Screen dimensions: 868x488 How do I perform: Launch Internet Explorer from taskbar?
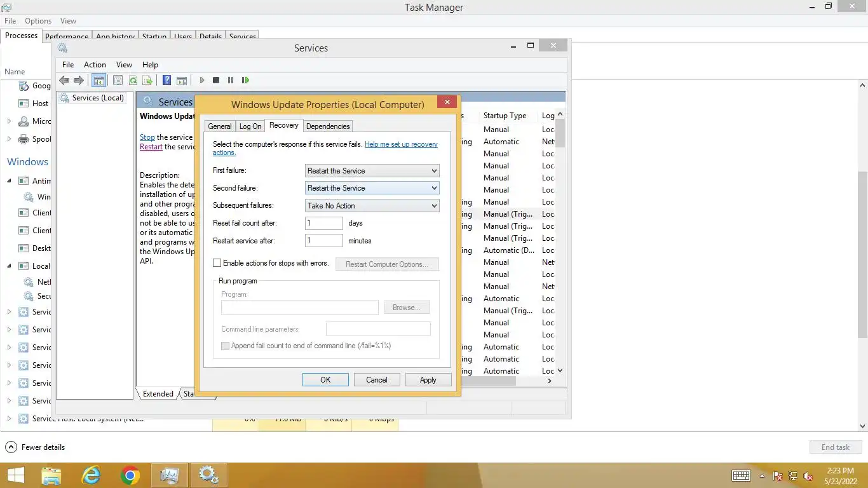click(91, 475)
